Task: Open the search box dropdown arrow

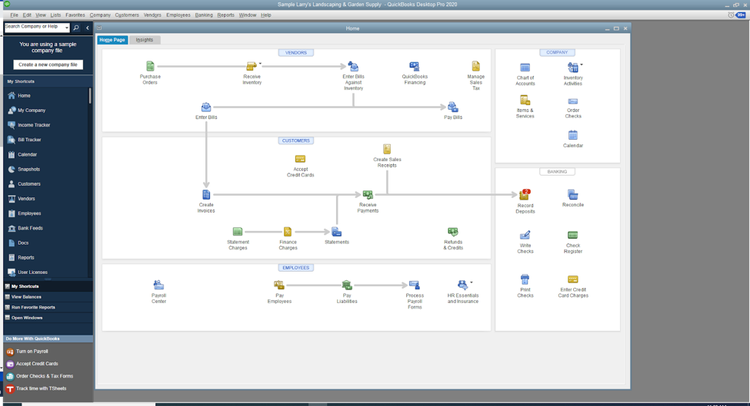Action: coord(66,28)
